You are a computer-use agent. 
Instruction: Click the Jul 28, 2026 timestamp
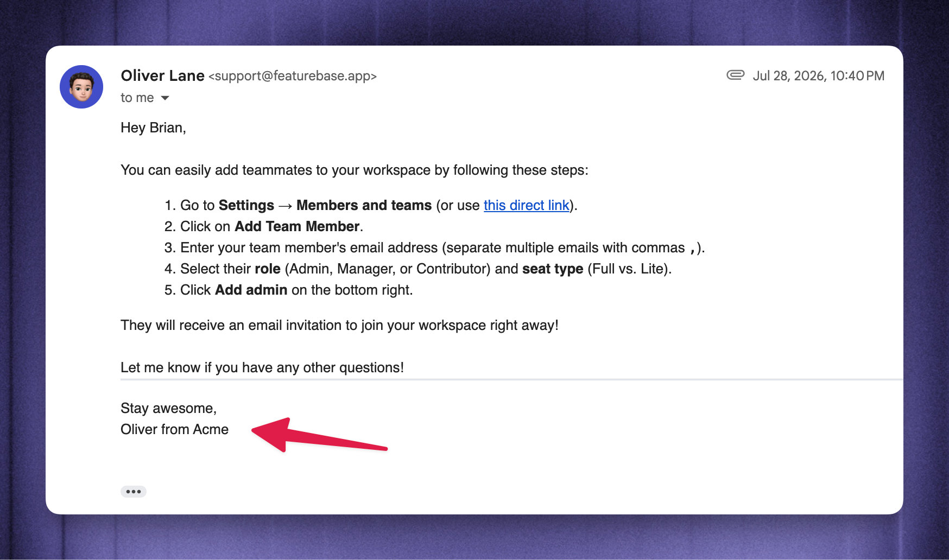pos(818,75)
